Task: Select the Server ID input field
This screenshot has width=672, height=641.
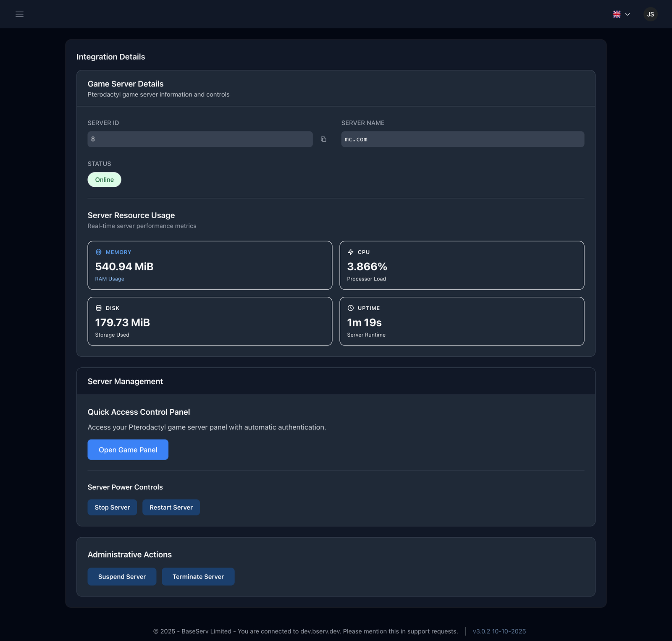Action: (x=200, y=139)
